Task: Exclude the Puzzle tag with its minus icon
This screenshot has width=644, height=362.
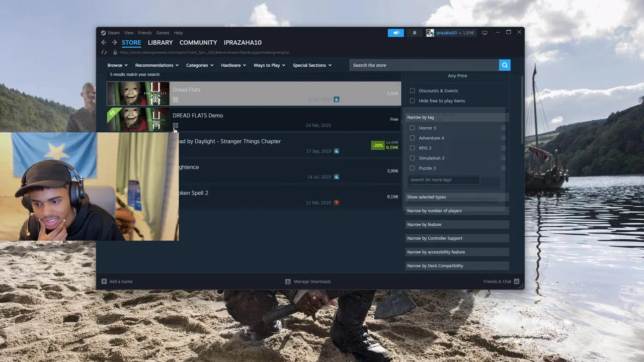Action: coord(503,168)
